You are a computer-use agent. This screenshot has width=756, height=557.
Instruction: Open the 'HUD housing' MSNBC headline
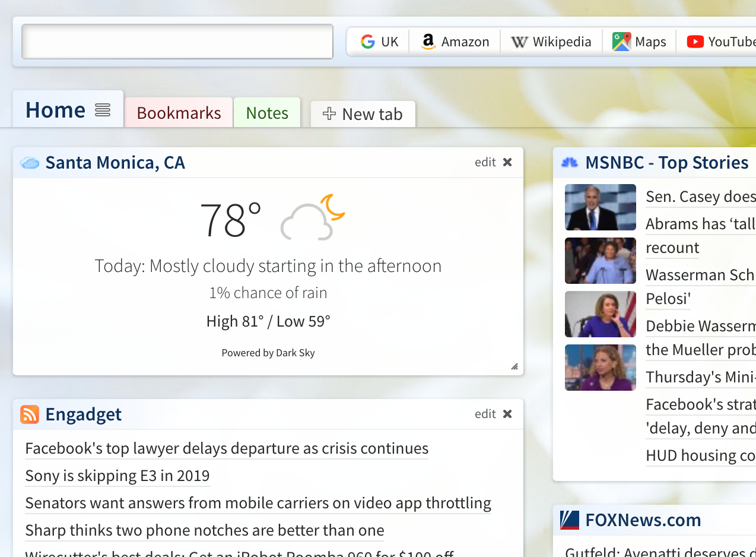point(701,455)
